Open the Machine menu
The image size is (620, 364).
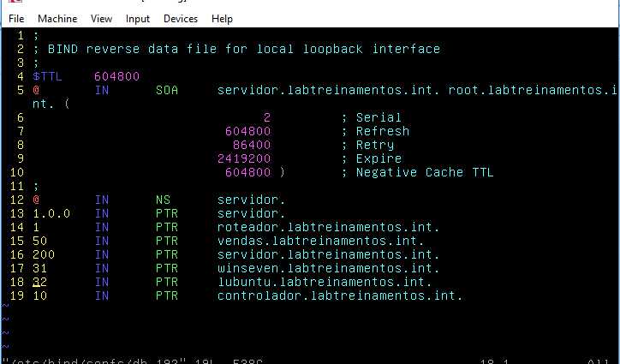(57, 19)
